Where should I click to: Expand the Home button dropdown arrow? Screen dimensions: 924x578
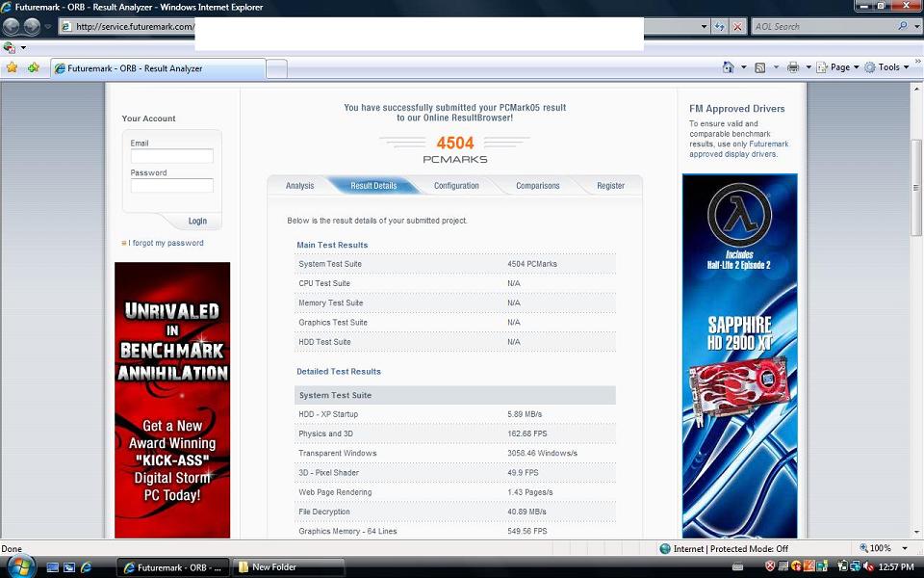coord(743,67)
